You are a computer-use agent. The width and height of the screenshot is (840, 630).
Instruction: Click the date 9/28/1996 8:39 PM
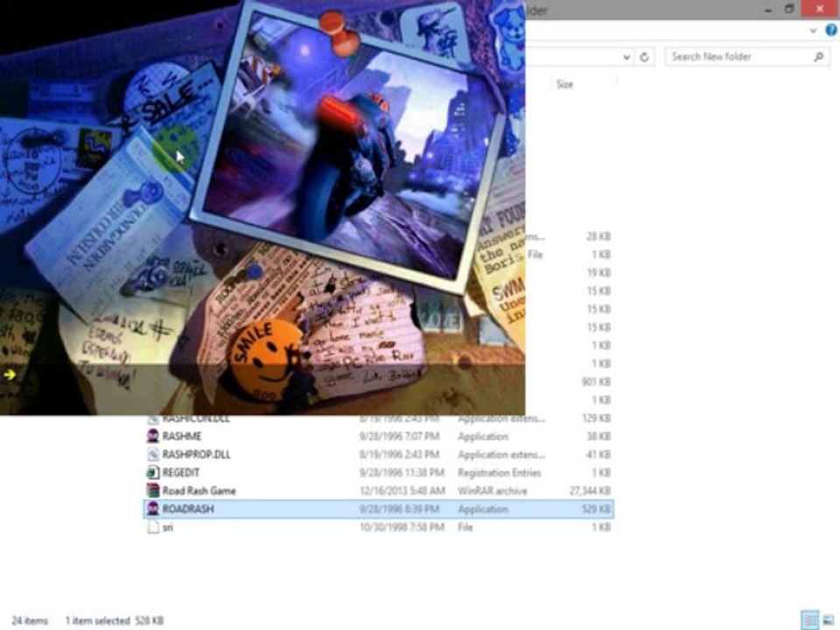click(400, 509)
